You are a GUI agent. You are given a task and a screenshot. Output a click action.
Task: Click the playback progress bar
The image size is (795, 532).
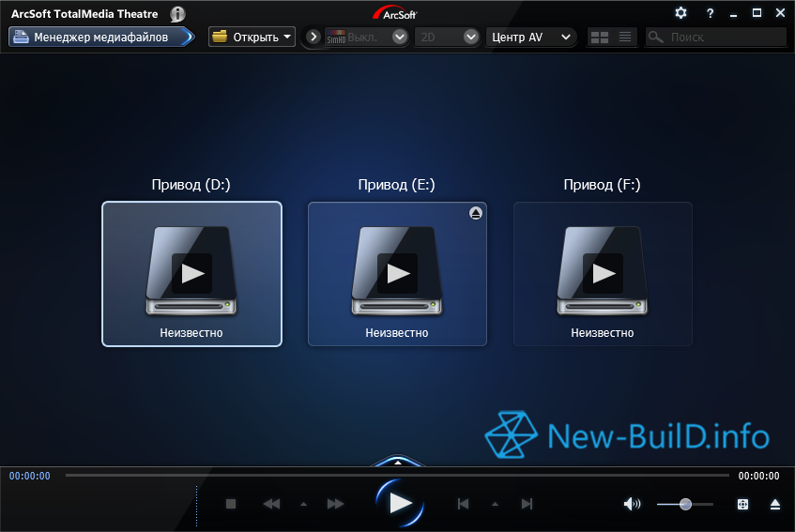[x=397, y=476]
